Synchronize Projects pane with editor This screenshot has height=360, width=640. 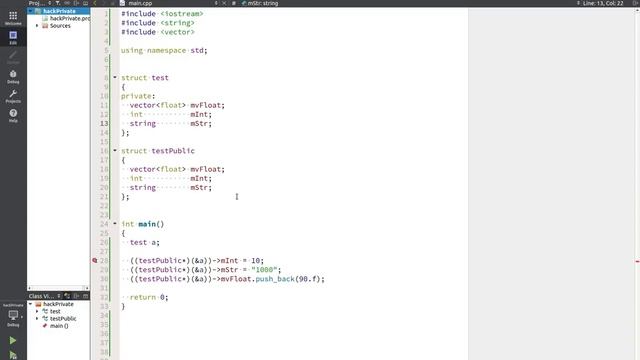point(67,3)
